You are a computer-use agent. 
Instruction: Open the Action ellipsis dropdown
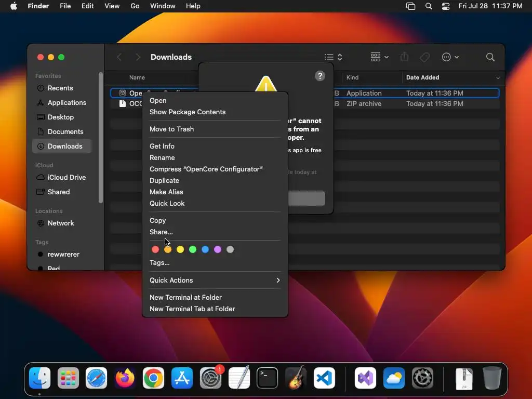point(450,57)
